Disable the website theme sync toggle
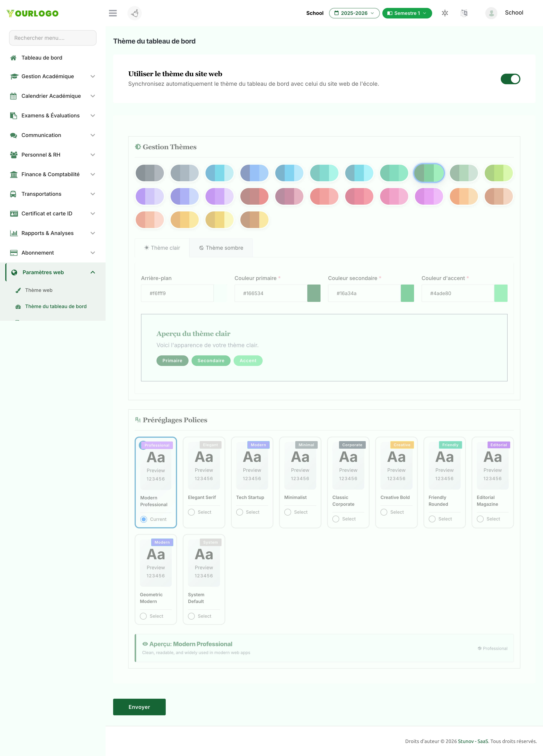 tap(510, 79)
